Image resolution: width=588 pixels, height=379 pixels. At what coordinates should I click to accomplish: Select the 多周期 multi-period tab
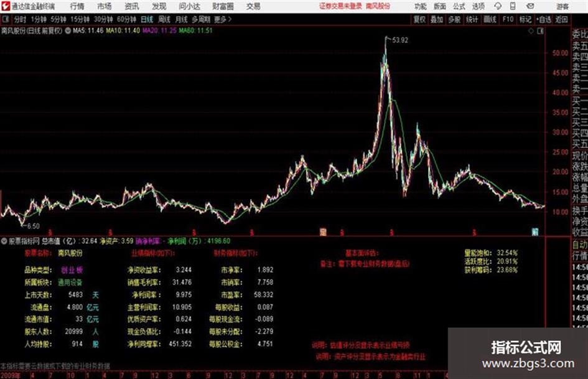pyautogui.click(x=201, y=19)
